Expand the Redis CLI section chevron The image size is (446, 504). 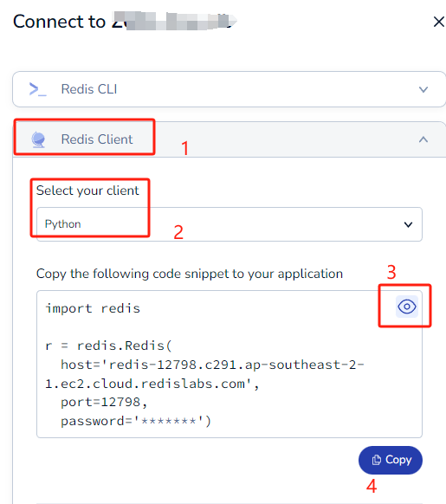click(x=423, y=89)
